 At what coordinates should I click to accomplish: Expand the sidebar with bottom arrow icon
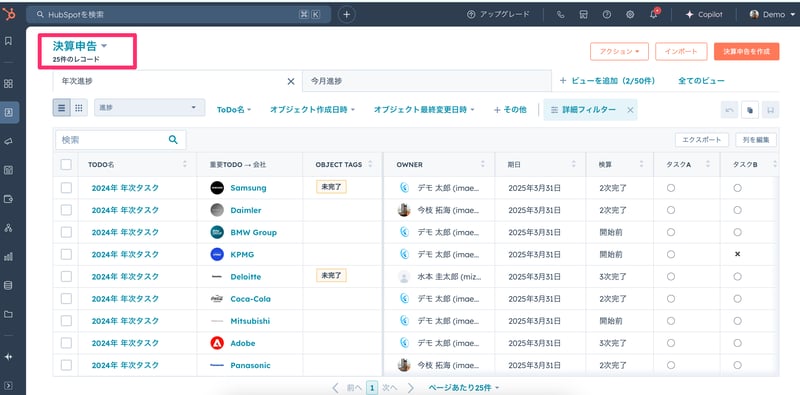[x=8, y=385]
